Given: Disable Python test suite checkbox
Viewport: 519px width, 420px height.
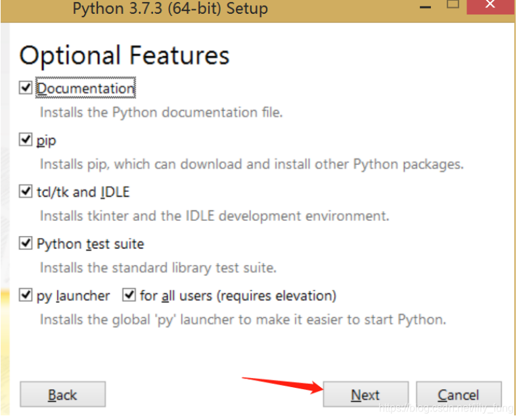Looking at the screenshot, I should coord(26,243).
